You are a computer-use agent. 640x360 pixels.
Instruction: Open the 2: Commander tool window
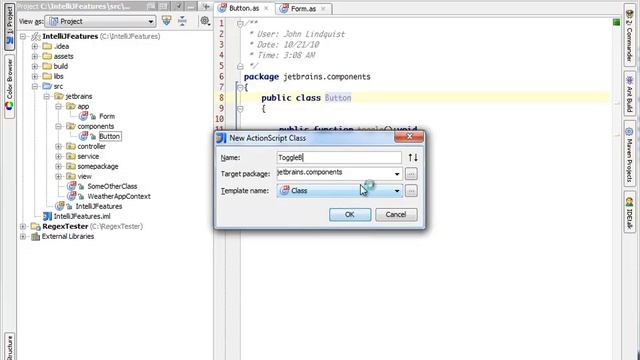[x=629, y=36]
